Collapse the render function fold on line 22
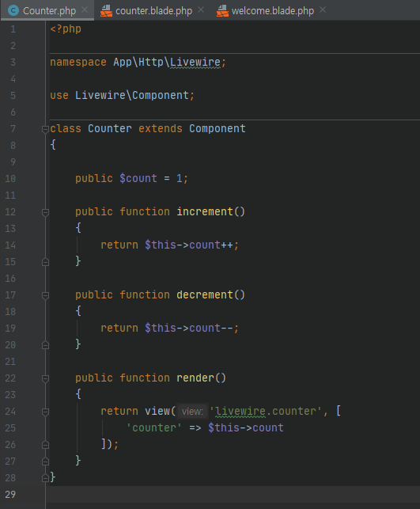420x509 pixels. pos(45,378)
